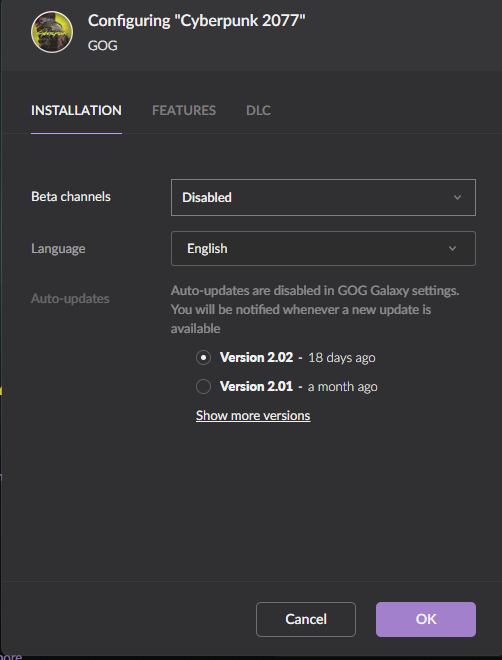Viewport: 502px width, 660px height.
Task: Open the Beta channels dropdown
Action: 323,197
